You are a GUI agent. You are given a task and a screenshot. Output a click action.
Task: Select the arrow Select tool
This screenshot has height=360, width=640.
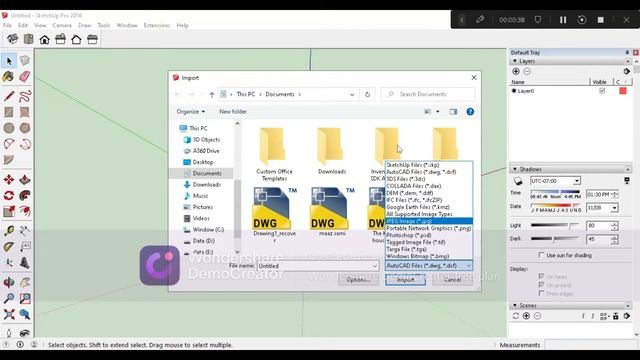9,61
